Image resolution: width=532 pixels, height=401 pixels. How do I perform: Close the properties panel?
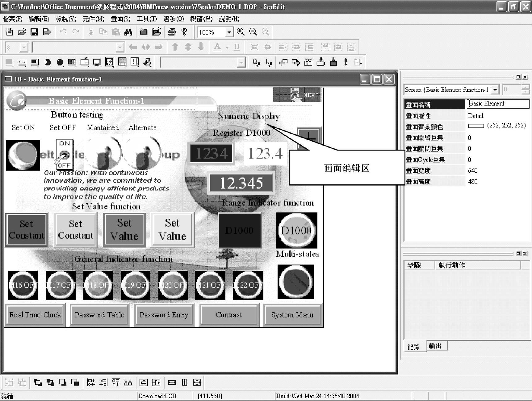click(x=525, y=77)
